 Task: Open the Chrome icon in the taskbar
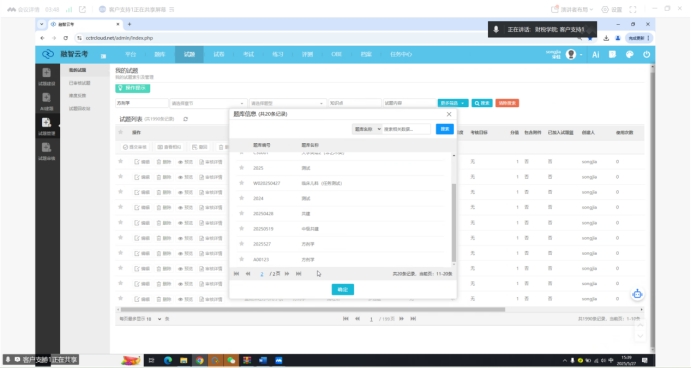click(200, 360)
